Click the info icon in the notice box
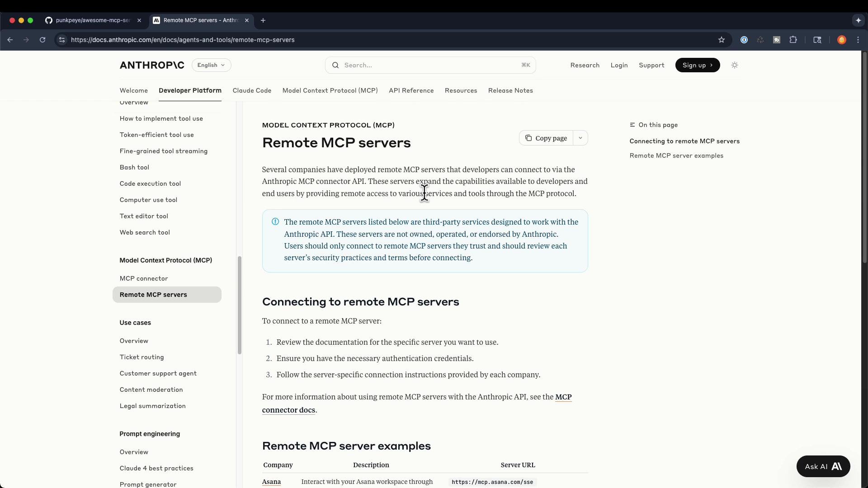This screenshot has width=868, height=488. coord(275,221)
